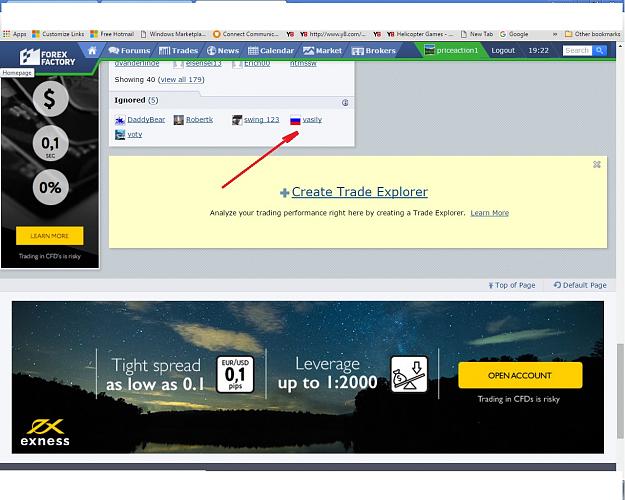This screenshot has height=500, width=625.
Task: Open the priceaction1 profile link
Action: 451,50
